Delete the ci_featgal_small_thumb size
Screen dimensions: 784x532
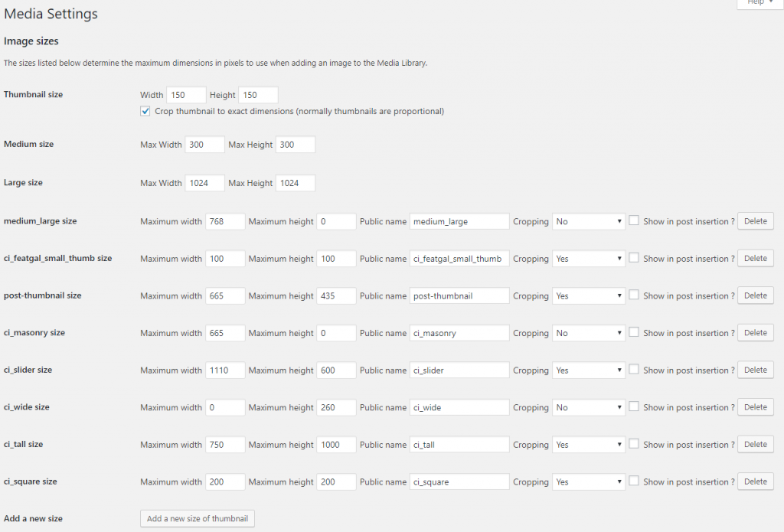pyautogui.click(x=755, y=258)
